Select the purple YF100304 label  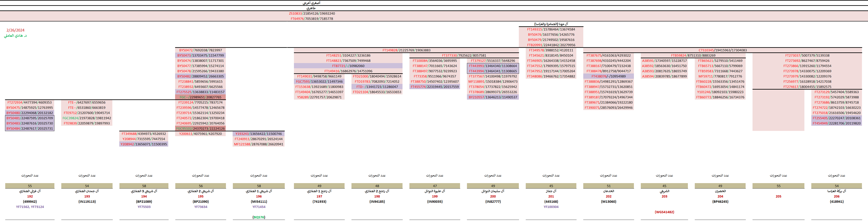[x=551, y=207]
